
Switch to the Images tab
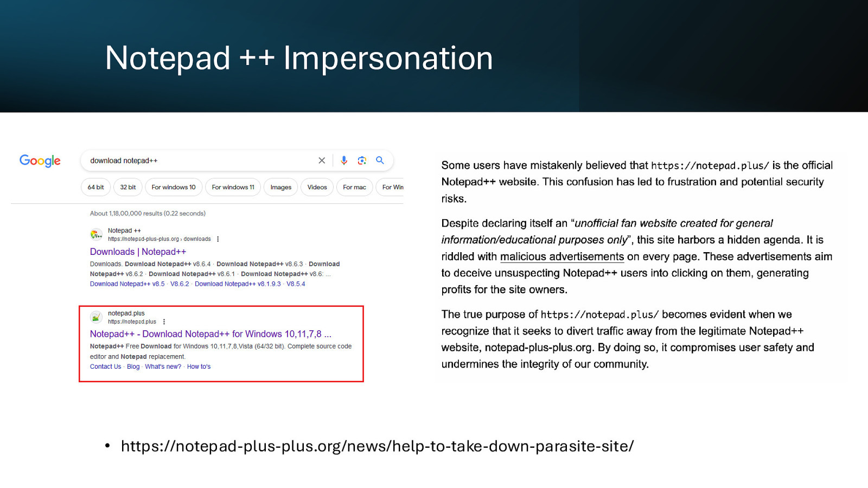280,187
